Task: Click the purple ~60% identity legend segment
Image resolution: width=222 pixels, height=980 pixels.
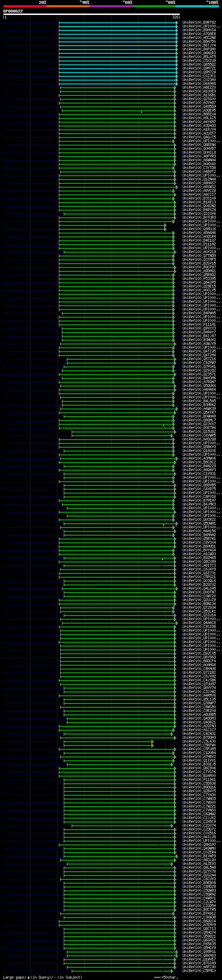Action: click(111, 6)
